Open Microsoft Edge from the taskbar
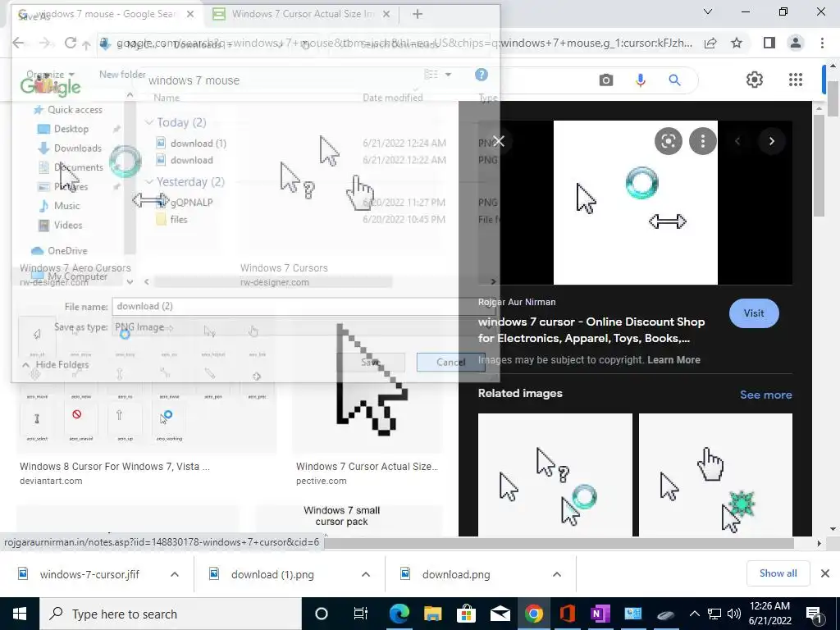 click(x=399, y=614)
